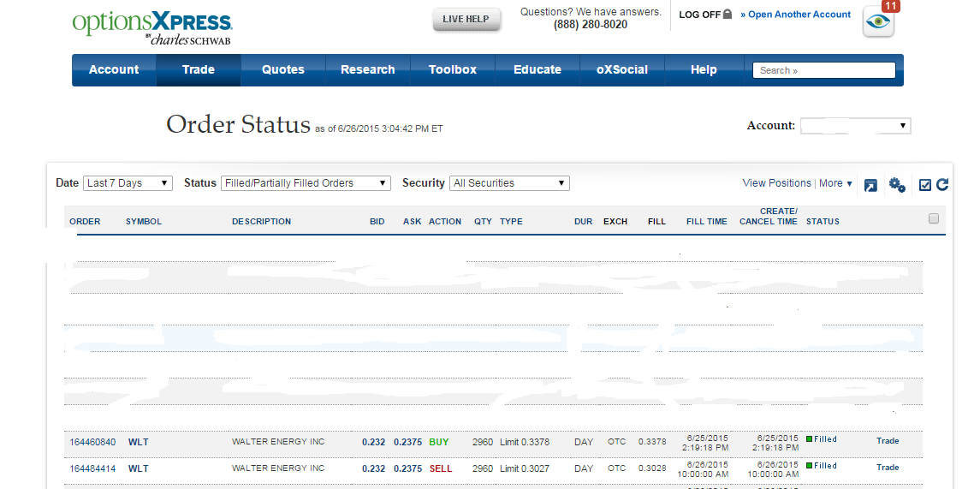Expand the More menu
The image size is (980, 489).
click(835, 183)
